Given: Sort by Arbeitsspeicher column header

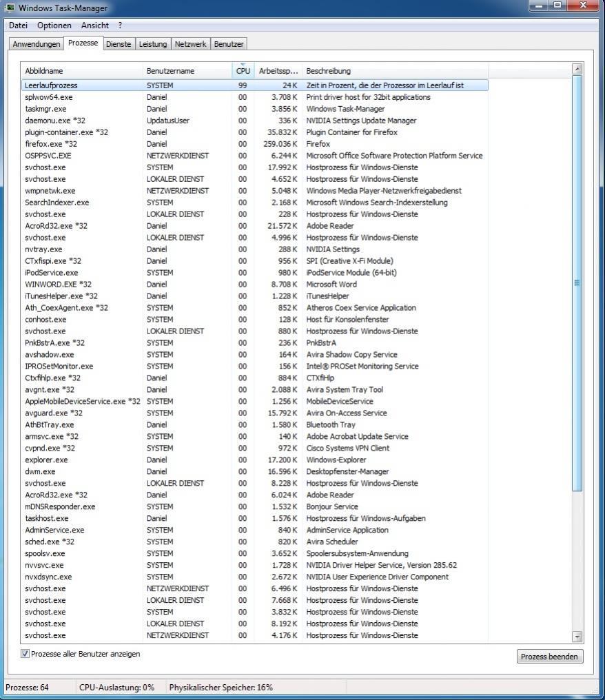Looking at the screenshot, I should tap(278, 70).
